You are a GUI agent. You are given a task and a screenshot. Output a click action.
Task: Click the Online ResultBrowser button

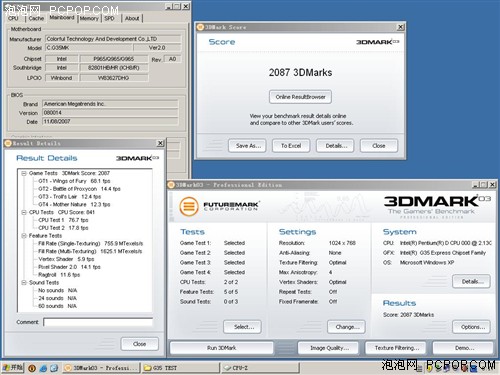click(x=300, y=97)
